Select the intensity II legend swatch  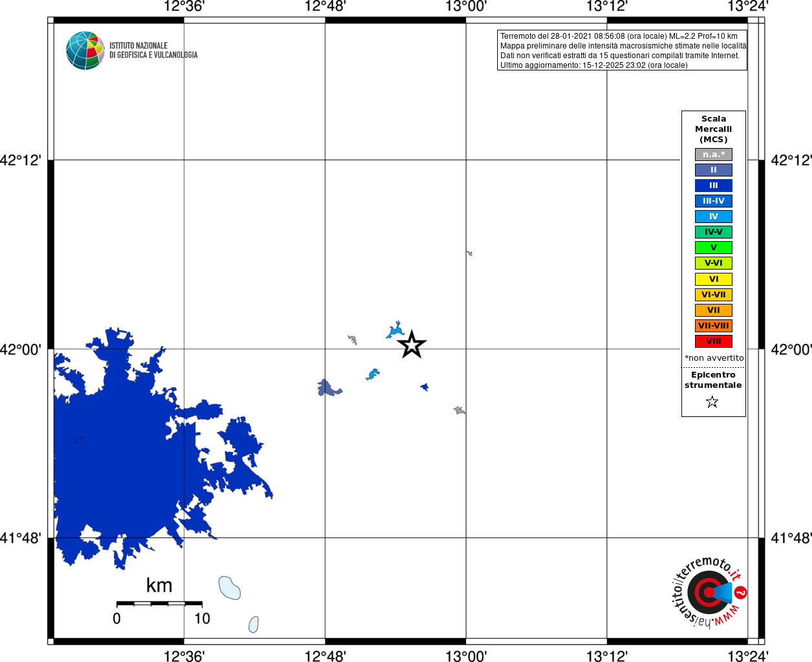pos(714,170)
